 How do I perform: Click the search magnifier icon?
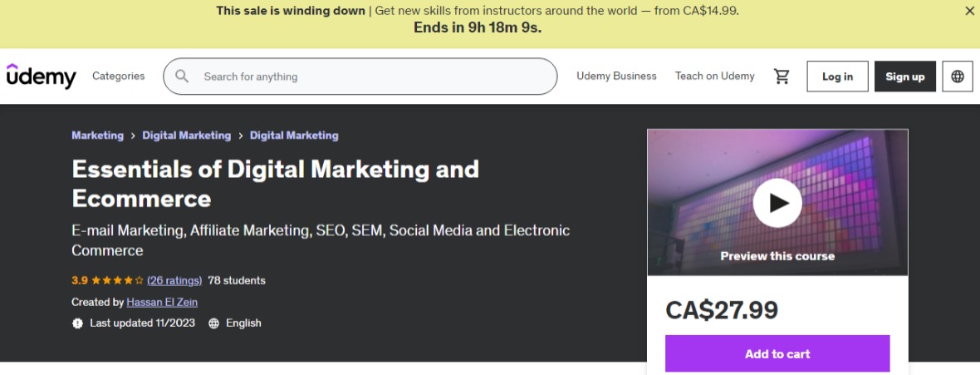click(182, 76)
